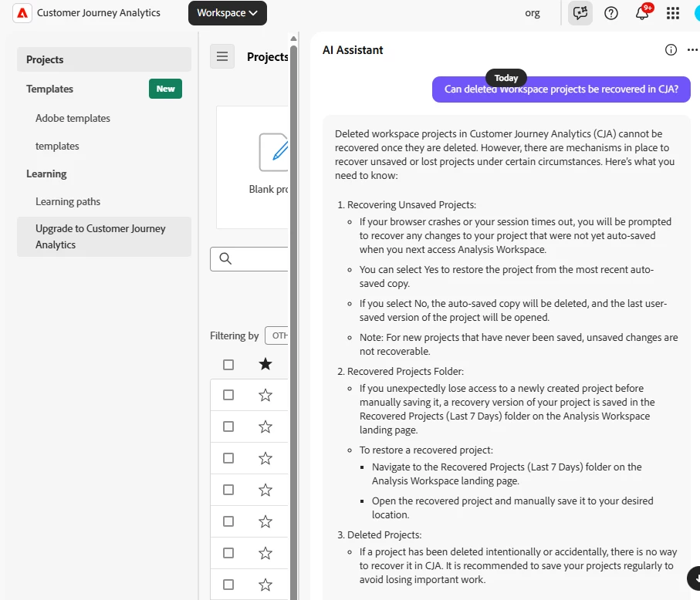Click the projects panel scrollbar
700x600 pixels.
pos(293,321)
